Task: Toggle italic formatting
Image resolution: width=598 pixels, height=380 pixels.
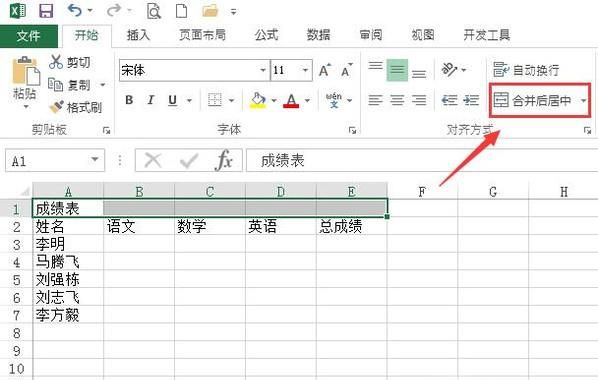Action: coord(151,100)
